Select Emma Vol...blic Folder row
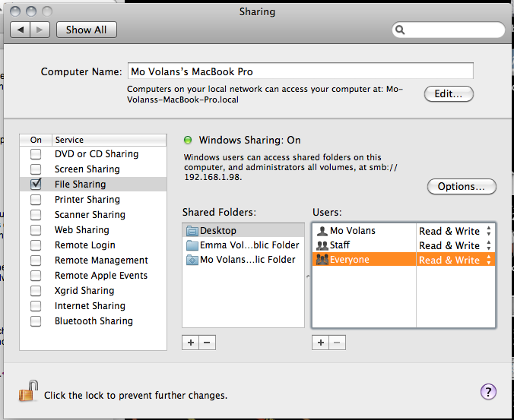 pos(243,245)
